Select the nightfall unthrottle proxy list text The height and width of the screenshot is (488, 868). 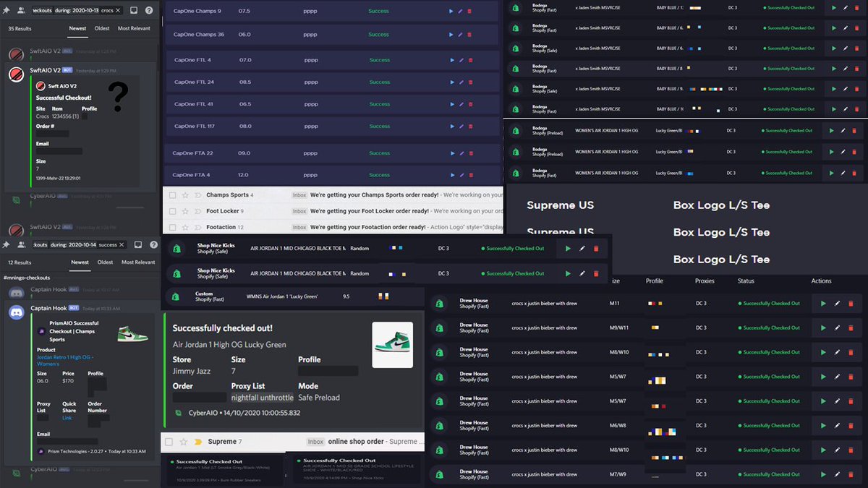tap(263, 398)
